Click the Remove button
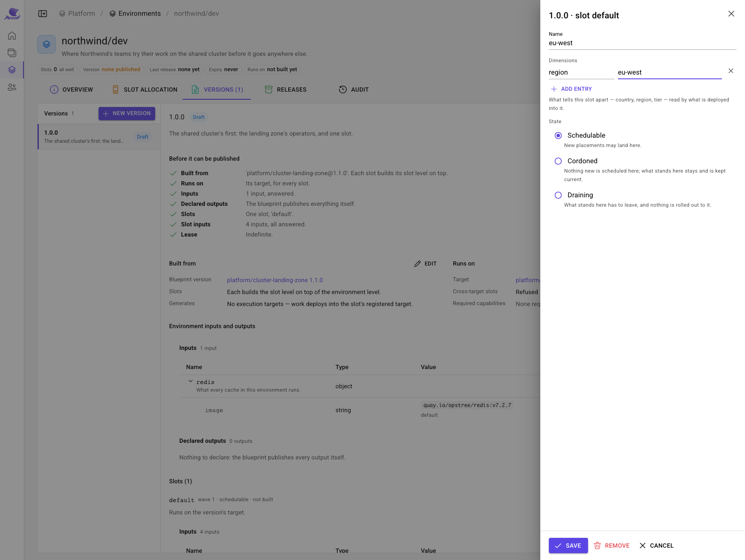Image resolution: width=745 pixels, height=560 pixels. point(612,546)
